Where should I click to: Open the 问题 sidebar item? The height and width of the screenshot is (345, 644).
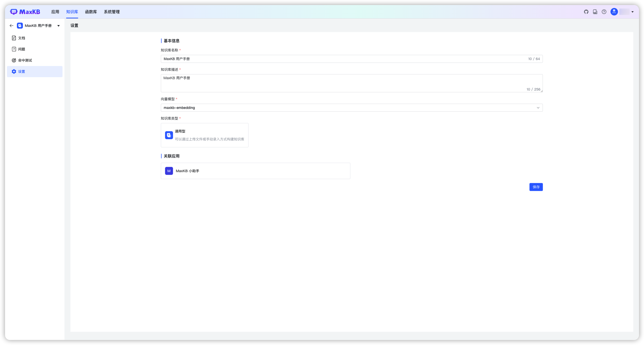[x=22, y=49]
